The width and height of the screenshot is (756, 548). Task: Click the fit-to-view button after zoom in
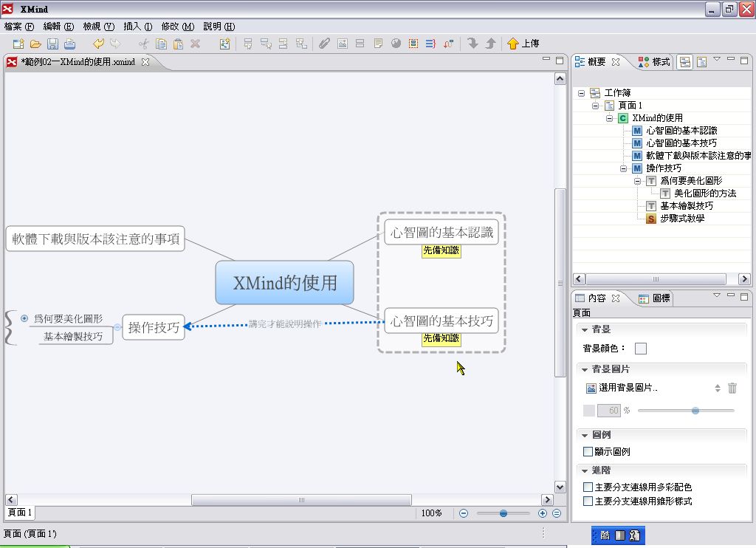557,513
